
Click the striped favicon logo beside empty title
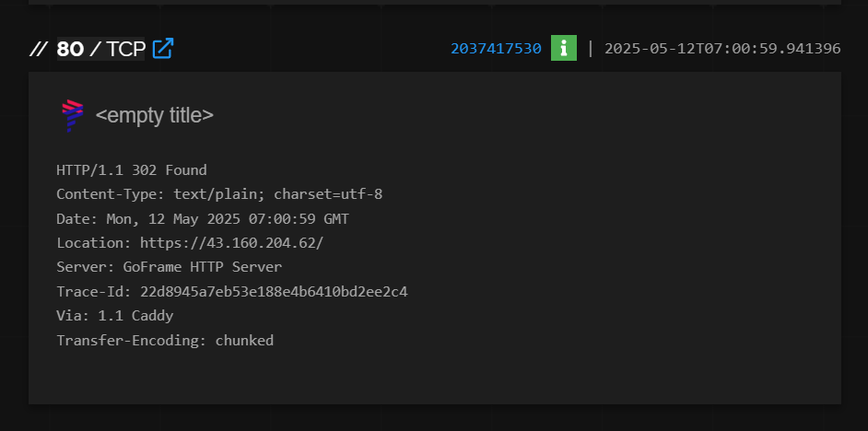(73, 116)
